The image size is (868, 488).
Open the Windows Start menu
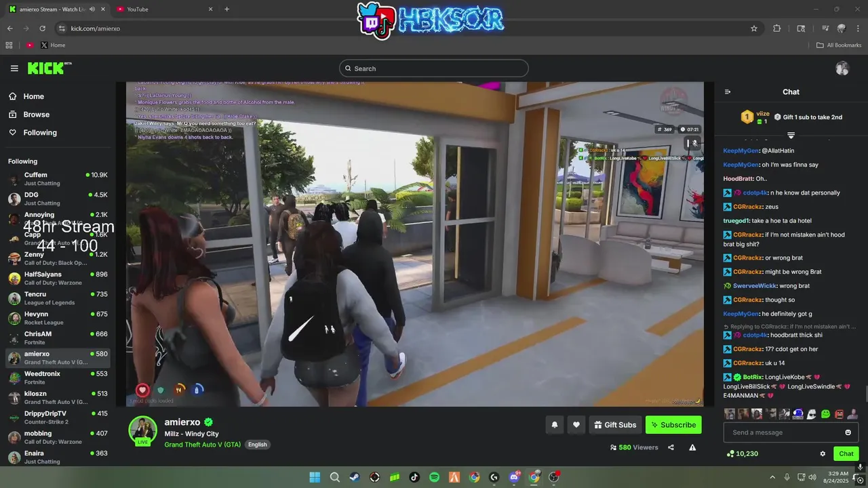[x=315, y=477]
